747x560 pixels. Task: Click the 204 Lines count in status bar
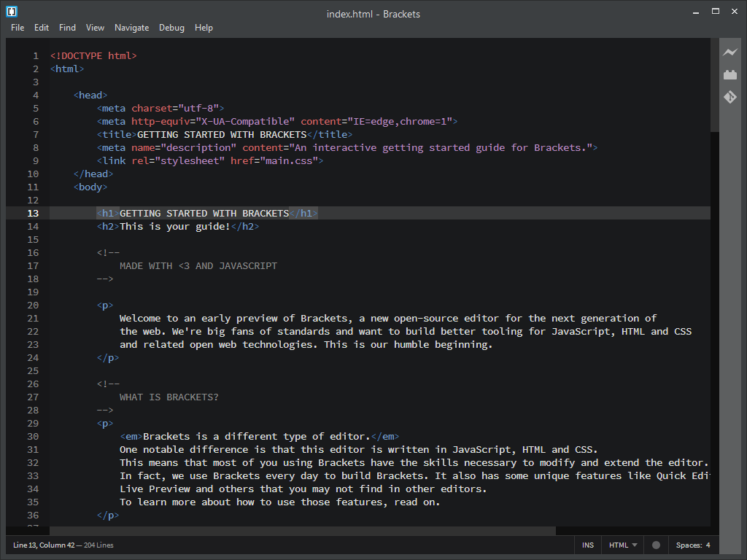[x=98, y=545]
